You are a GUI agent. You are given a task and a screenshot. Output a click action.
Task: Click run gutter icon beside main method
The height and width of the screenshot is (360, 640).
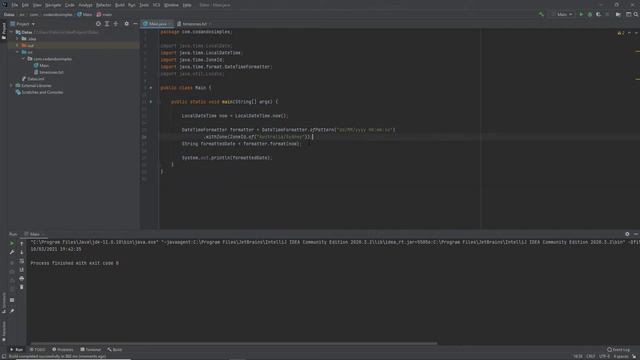(x=151, y=102)
